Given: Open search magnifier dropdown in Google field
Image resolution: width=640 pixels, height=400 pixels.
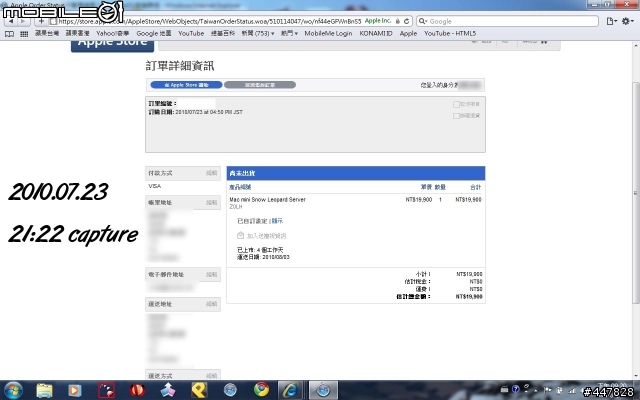Looking at the screenshot, I should pos(423,21).
